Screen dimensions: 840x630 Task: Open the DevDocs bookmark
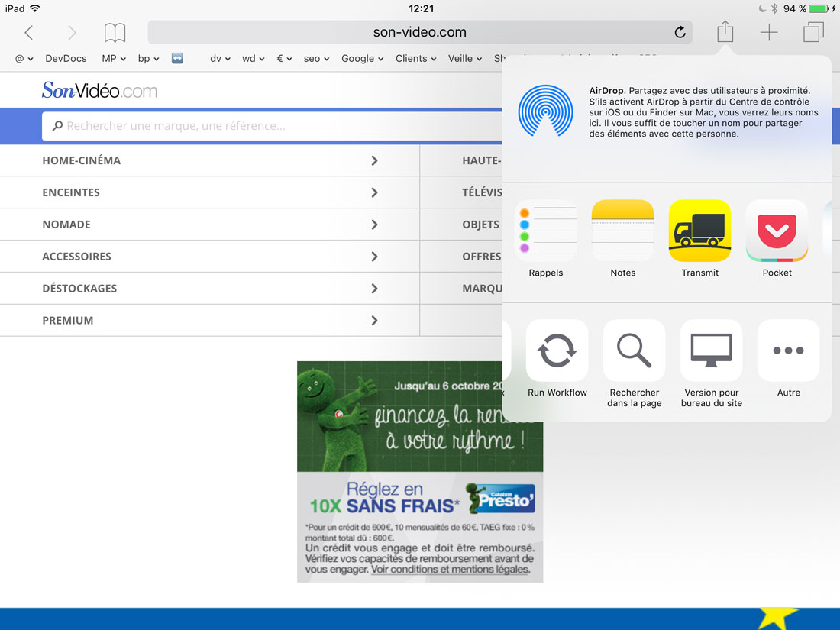point(66,58)
